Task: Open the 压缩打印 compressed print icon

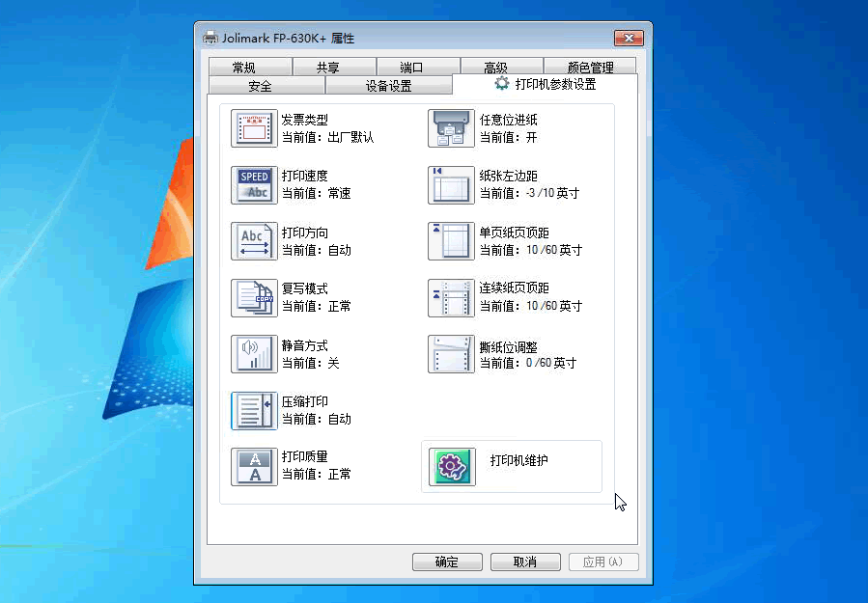Action: [x=254, y=411]
